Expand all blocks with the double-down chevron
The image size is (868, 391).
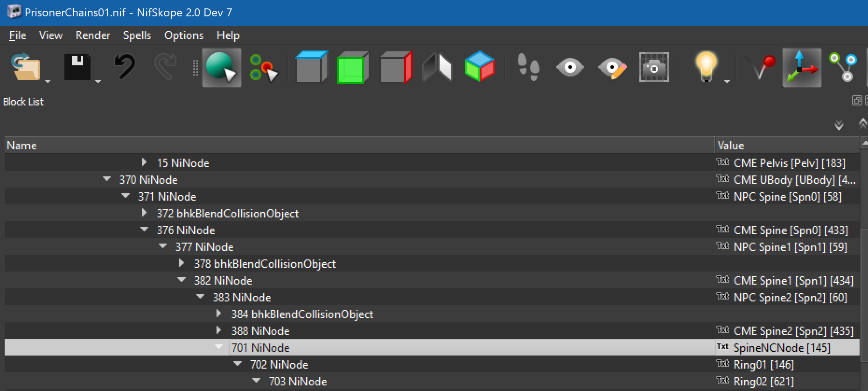[x=839, y=125]
